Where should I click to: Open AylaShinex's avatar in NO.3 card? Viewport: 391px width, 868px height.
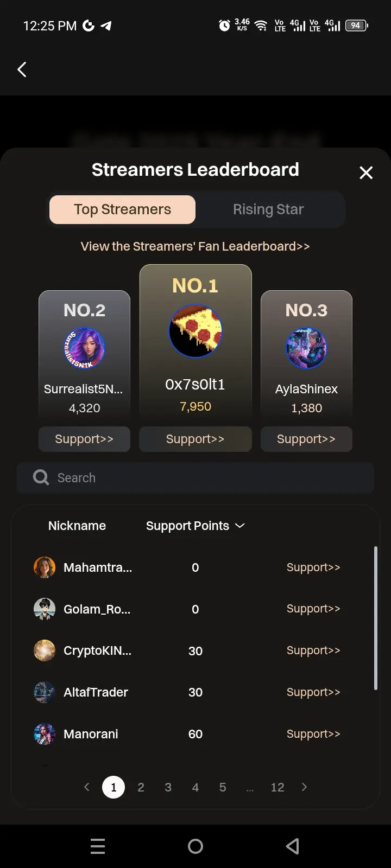306,348
